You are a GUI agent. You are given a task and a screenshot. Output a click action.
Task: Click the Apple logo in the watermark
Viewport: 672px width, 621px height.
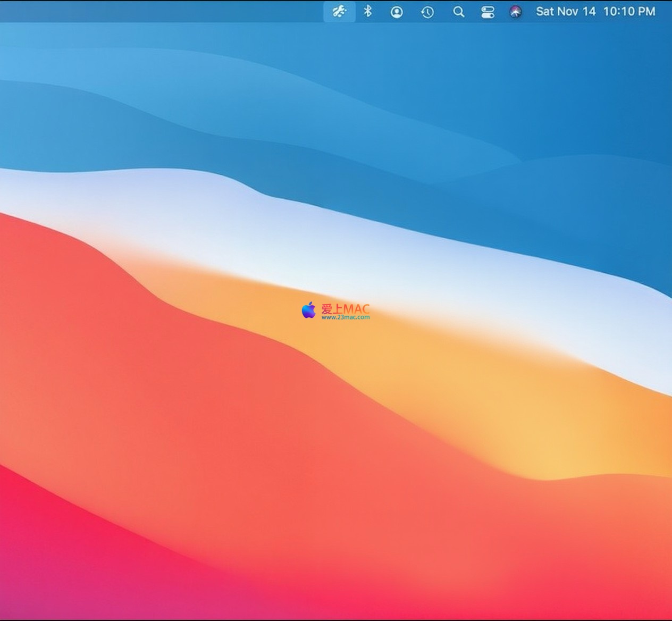(308, 310)
